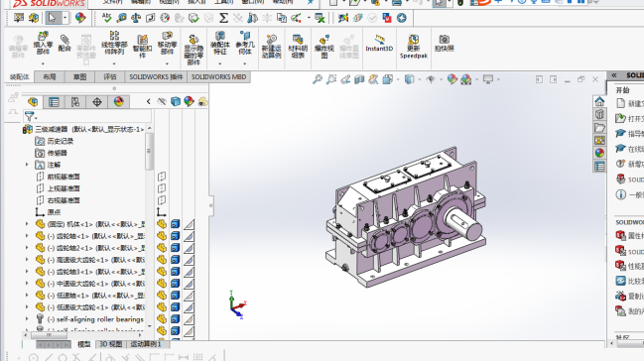Open Assembly Features (装配体特征) tool

click(219, 44)
